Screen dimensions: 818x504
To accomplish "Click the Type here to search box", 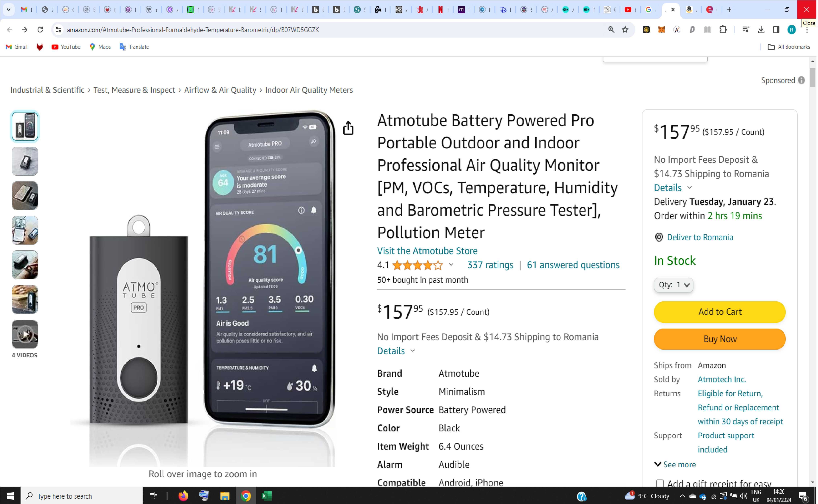I will coord(82,496).
